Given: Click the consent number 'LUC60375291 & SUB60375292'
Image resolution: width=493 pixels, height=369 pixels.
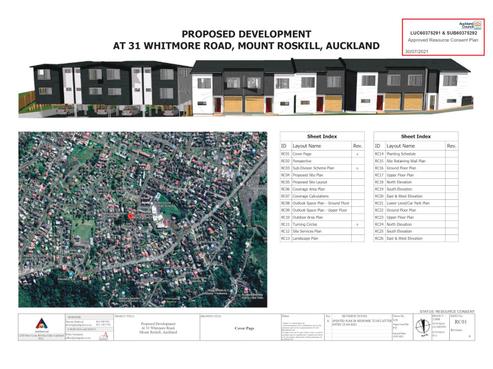Looking at the screenshot, I should tap(443, 33).
